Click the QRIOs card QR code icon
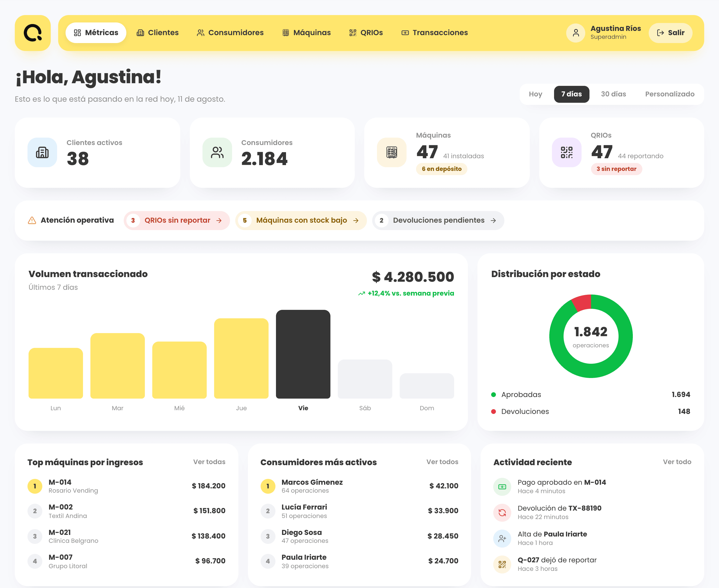 click(566, 152)
